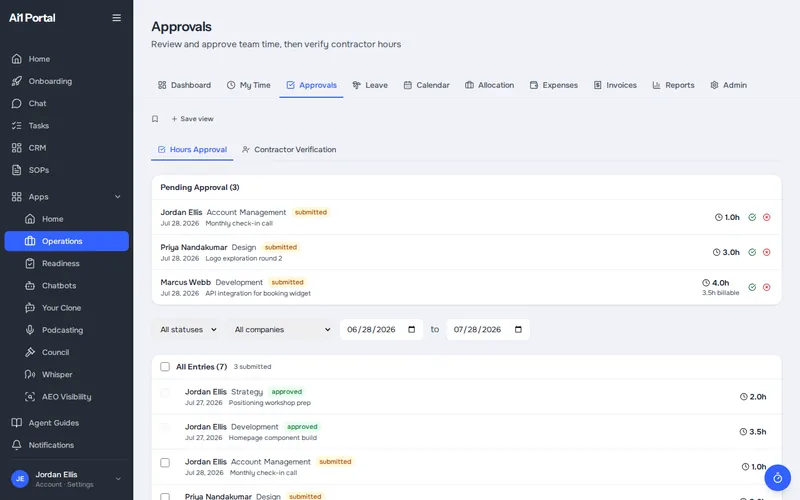The width and height of the screenshot is (800, 500).
Task: Tick the All Entries select-all checkbox
Action: coord(165,367)
